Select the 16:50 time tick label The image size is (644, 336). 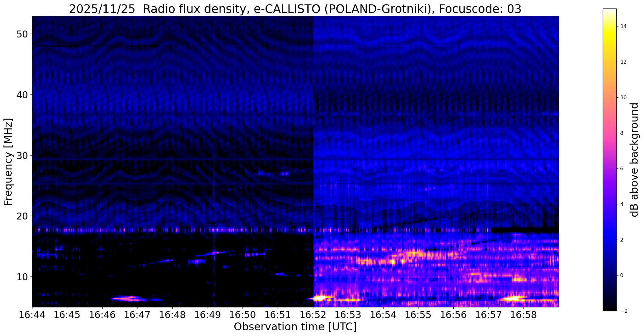click(243, 315)
